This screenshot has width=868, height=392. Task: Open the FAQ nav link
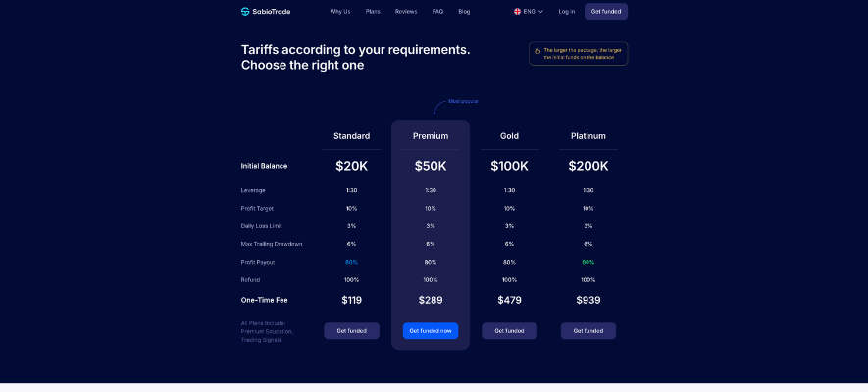click(437, 11)
